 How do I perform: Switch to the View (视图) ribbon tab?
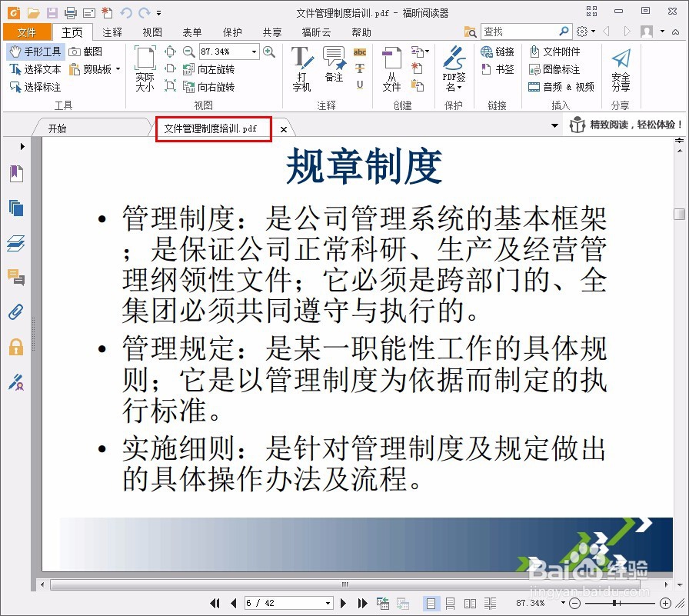152,32
